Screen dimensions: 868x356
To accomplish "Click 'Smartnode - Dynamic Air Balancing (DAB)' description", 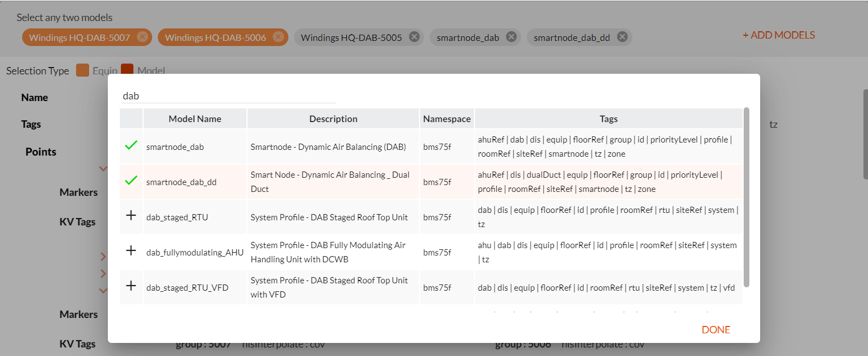I will [x=328, y=147].
